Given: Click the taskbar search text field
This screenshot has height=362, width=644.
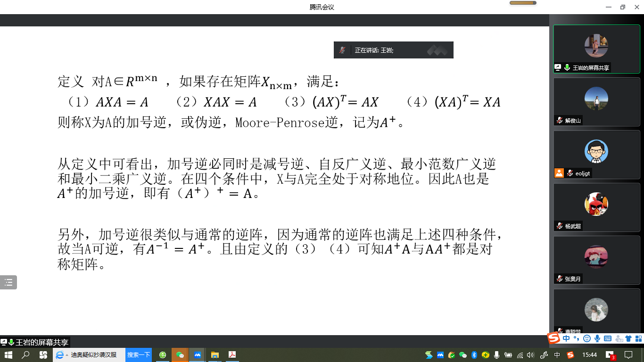Looking at the screenshot, I should 94,355.
